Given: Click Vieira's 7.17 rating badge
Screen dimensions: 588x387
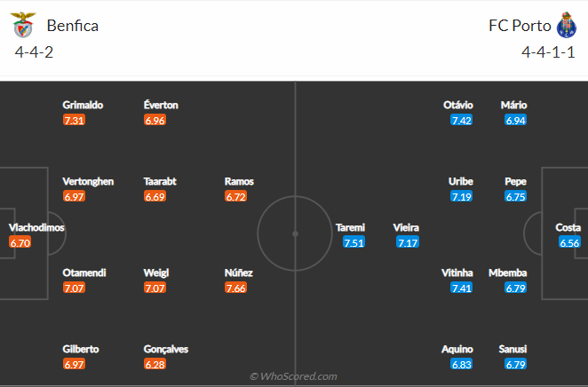Looking at the screenshot, I should pyautogui.click(x=408, y=242).
